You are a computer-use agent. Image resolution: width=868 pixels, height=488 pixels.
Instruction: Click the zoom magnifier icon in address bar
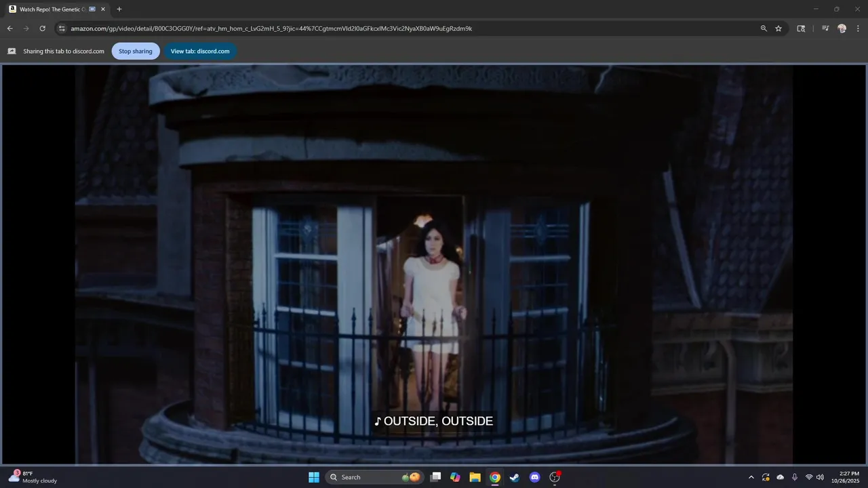764,28
